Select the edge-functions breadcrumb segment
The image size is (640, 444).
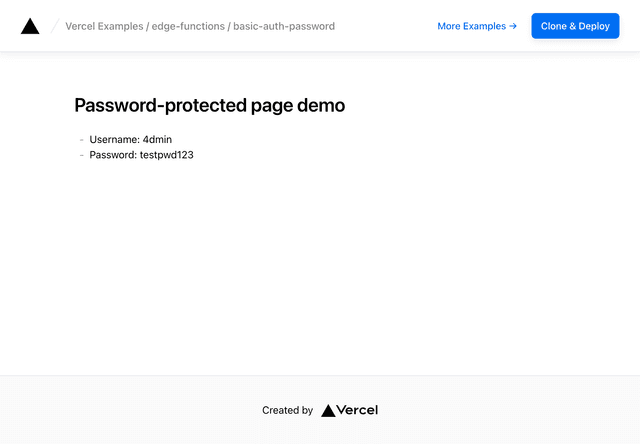pyautogui.click(x=187, y=26)
